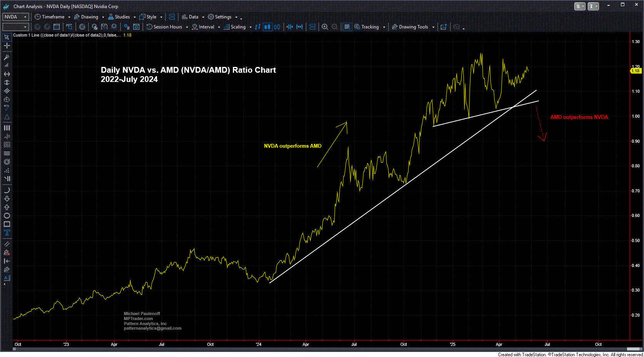Viewport: 644px width, 357px height.
Task: Choose the up arrow drawing tool
Action: click(7, 207)
